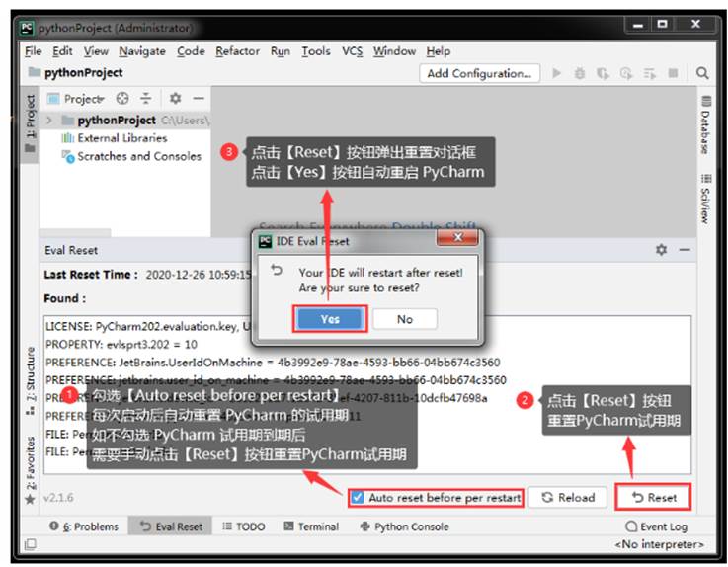
Task: Open the Terminal tab
Action: 311,526
